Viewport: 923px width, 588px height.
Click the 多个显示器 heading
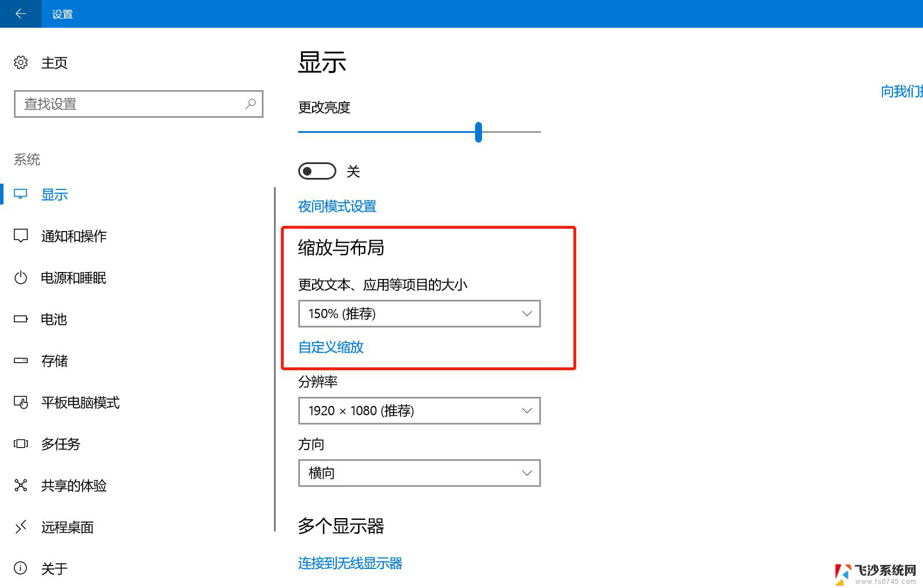(x=341, y=526)
